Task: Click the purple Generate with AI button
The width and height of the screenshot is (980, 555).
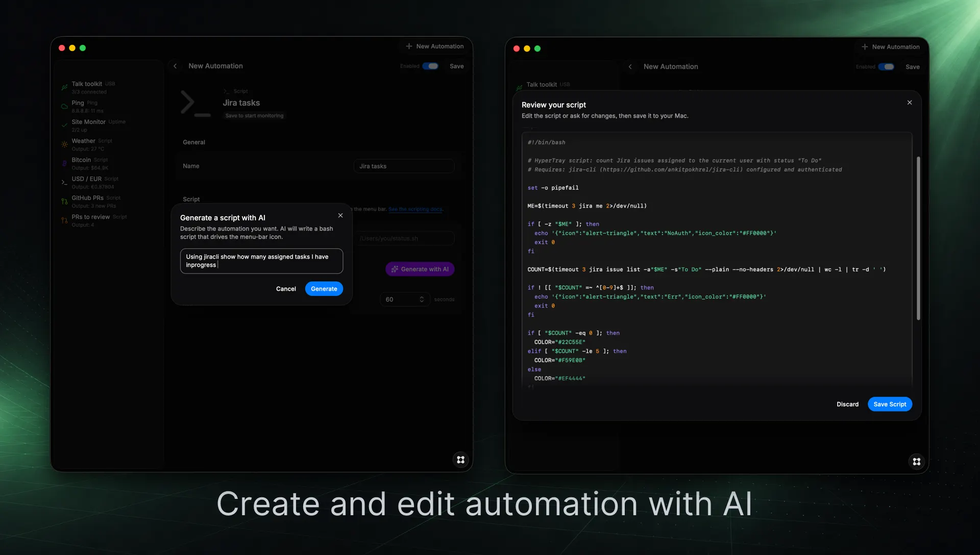Action: click(x=420, y=269)
